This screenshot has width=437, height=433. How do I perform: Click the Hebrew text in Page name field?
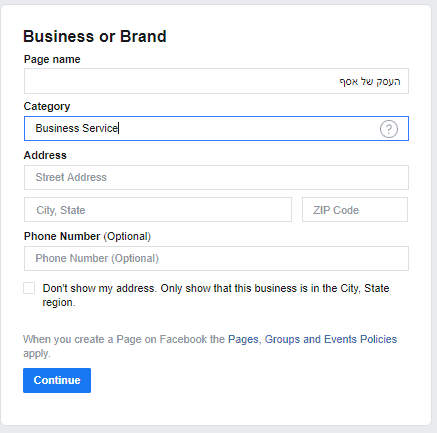click(370, 81)
